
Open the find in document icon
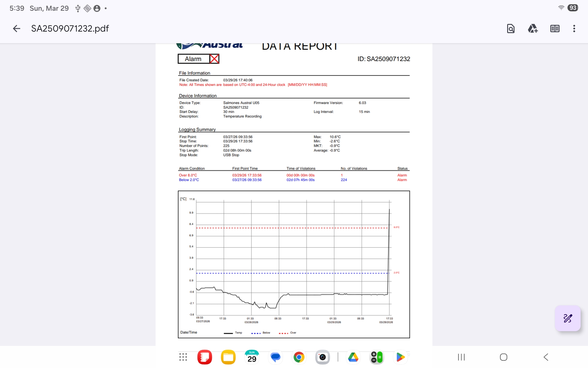511,29
